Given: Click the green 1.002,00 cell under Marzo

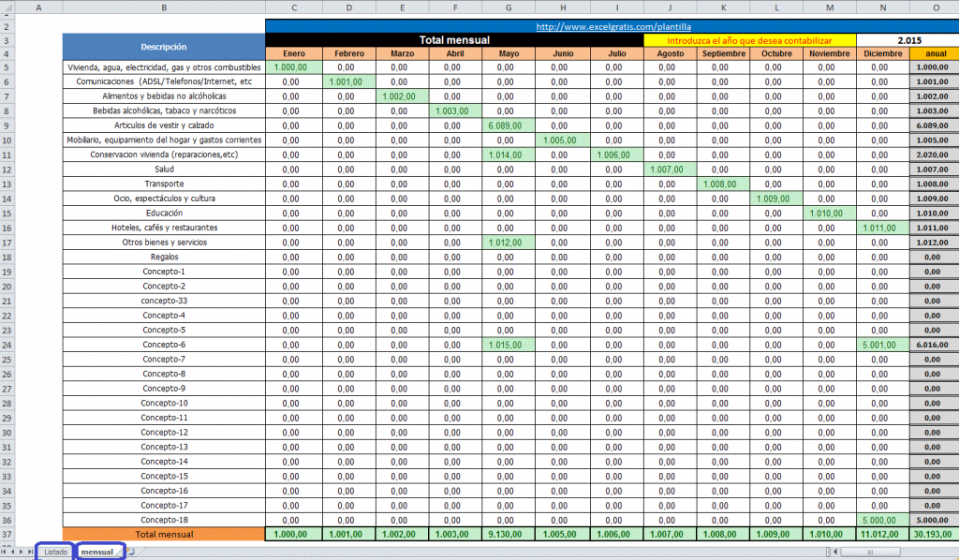Looking at the screenshot, I should point(403,96).
